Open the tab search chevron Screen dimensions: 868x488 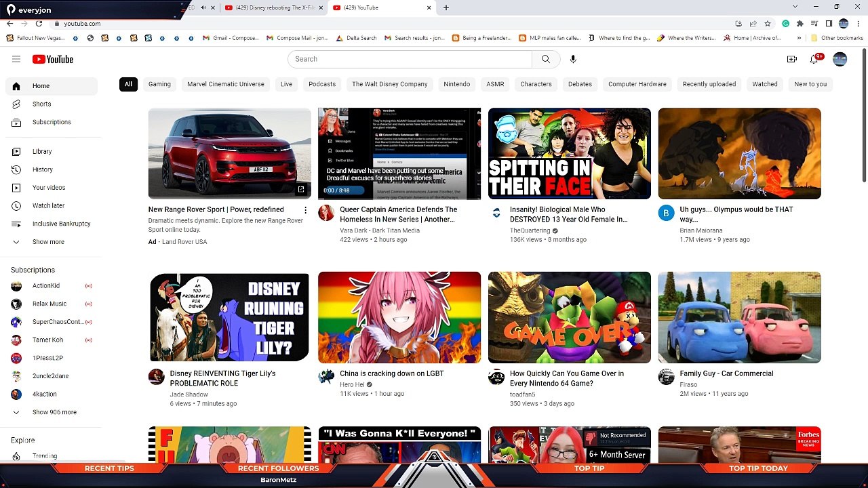click(795, 7)
